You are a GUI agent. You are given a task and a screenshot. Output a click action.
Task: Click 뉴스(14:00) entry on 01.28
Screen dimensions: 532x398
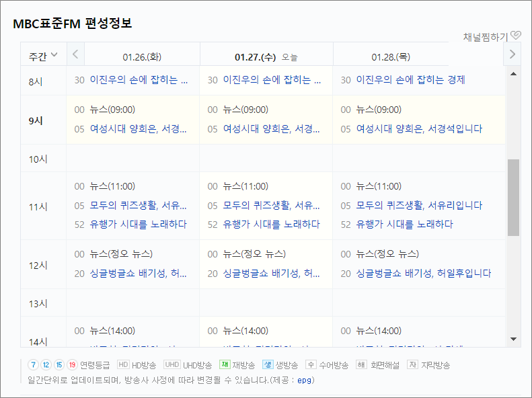379,331
